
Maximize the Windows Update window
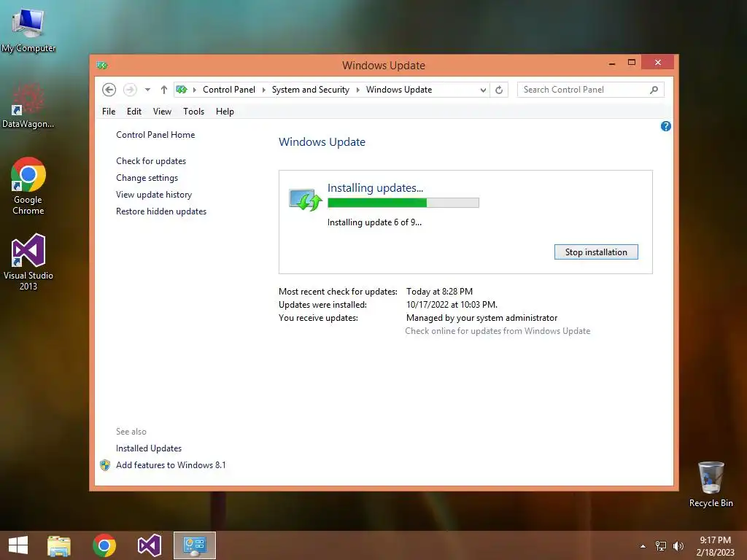(x=632, y=63)
